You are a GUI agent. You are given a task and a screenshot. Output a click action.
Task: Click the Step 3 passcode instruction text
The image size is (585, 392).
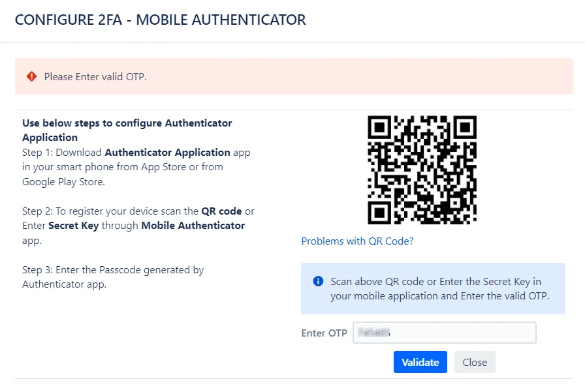(113, 277)
